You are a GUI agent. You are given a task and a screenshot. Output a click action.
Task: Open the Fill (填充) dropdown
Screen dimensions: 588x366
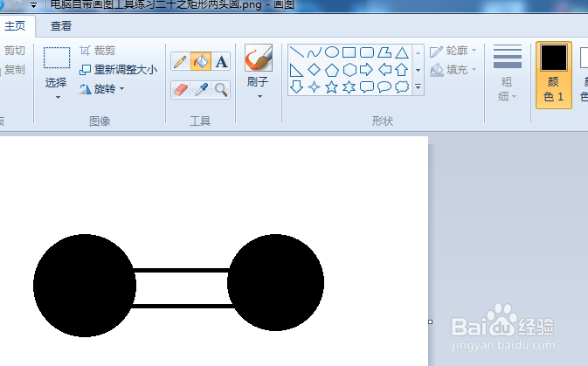[474, 69]
